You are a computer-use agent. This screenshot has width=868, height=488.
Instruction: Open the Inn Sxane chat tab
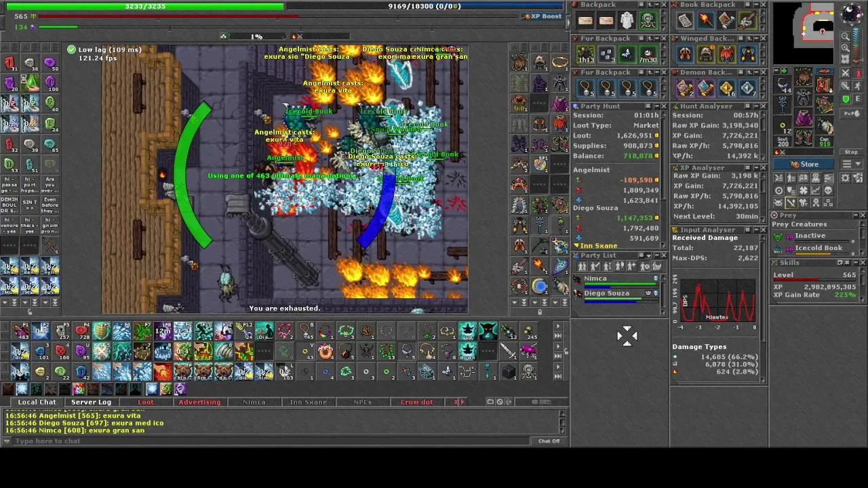309,402
